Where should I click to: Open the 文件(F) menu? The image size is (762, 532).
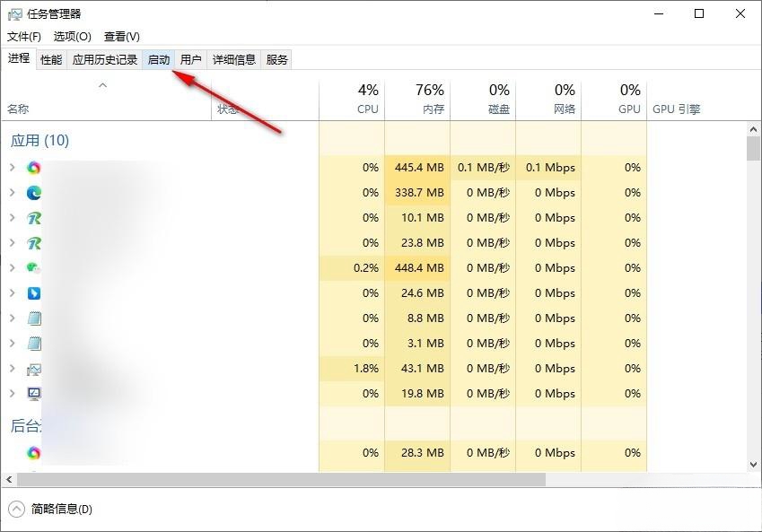[x=24, y=37]
